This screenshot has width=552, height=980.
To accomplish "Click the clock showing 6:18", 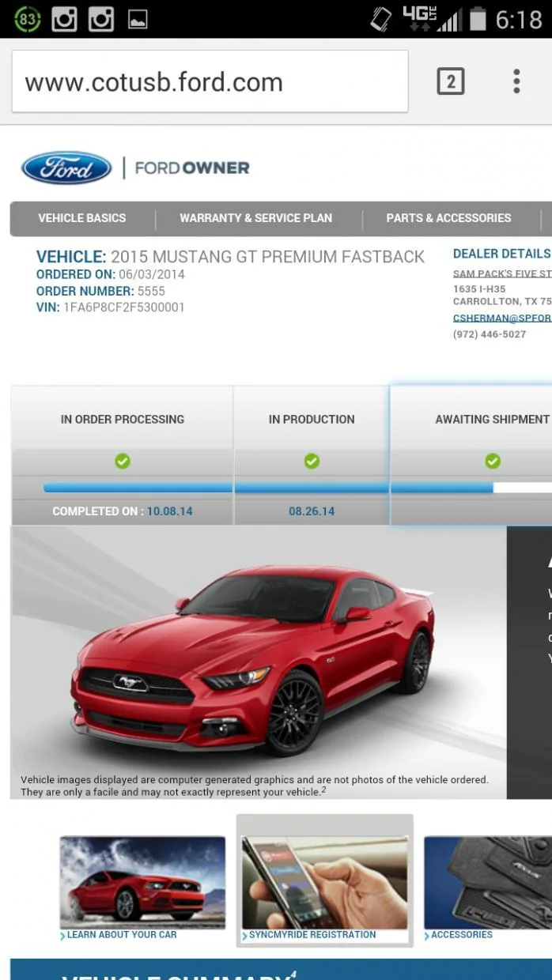I will click(519, 19).
